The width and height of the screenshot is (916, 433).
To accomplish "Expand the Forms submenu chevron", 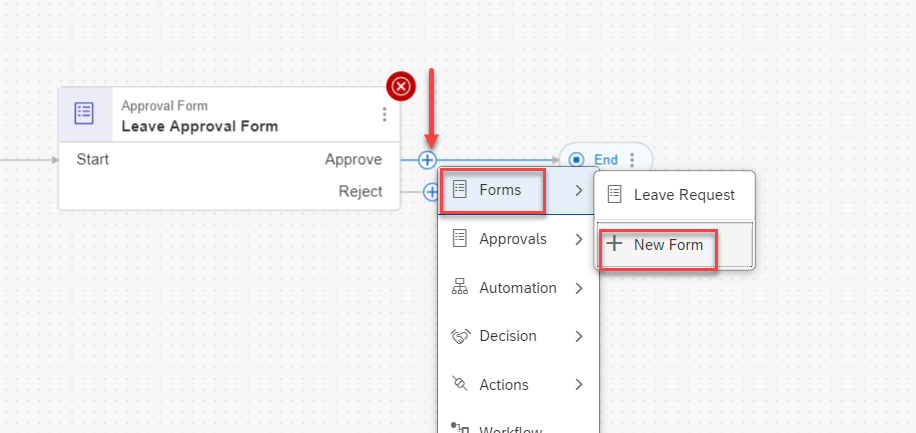I will point(578,190).
